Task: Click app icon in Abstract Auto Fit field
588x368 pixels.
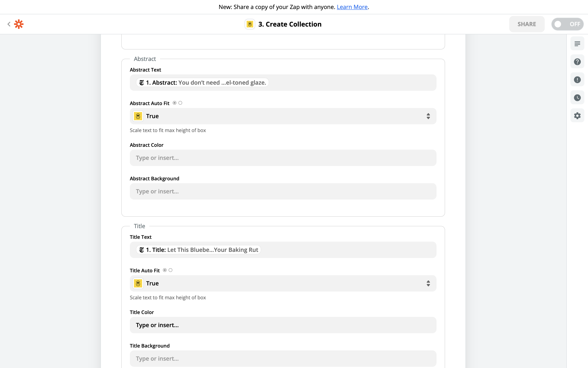Action: (138, 116)
